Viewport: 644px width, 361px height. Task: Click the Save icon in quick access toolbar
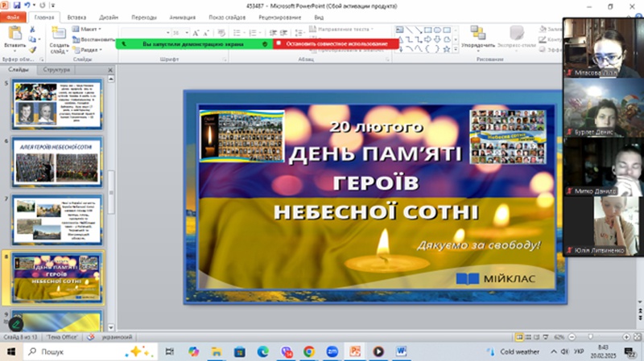tap(18, 6)
